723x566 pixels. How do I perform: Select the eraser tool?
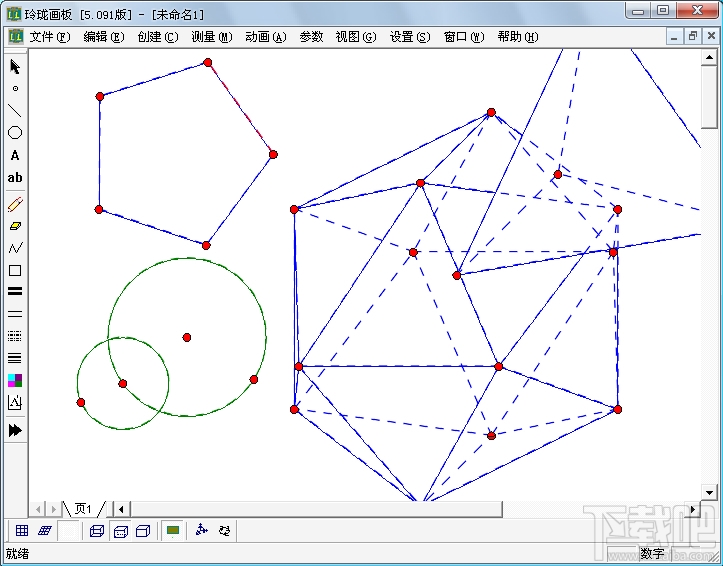pyautogui.click(x=15, y=226)
